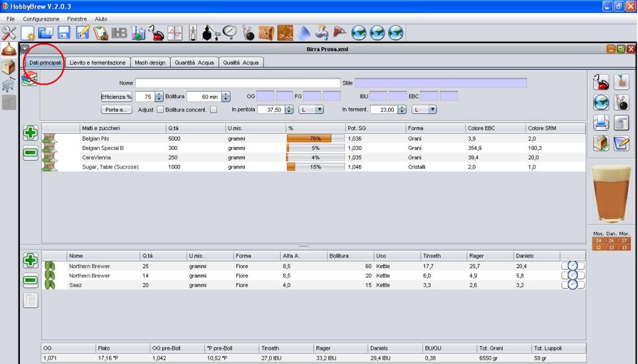Image resolution: width=638 pixels, height=364 pixels.
Task: Click the notepad with pencil toolbar icon
Action: click(83, 33)
